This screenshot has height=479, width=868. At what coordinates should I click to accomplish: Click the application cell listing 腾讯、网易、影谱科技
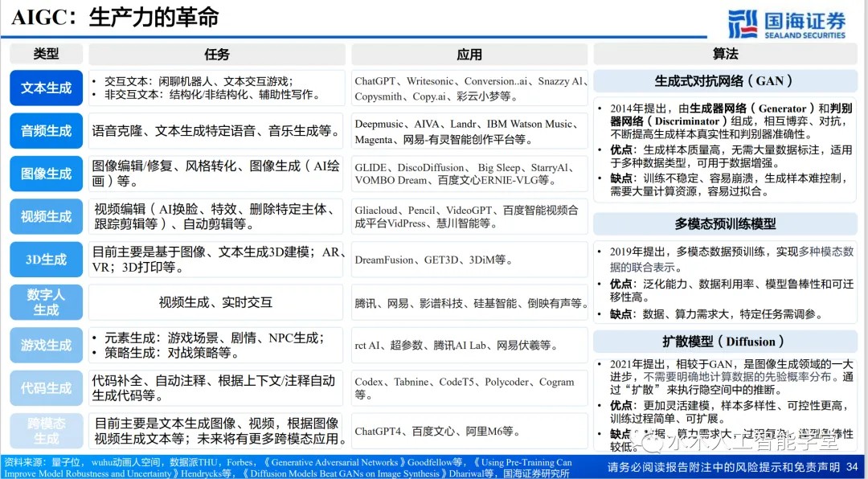(469, 302)
